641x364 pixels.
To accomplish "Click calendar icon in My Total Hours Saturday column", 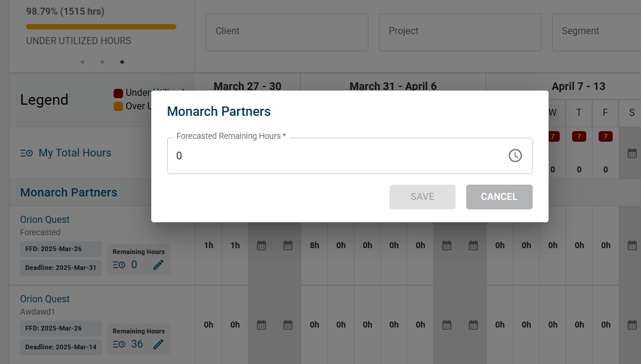I will tap(632, 153).
